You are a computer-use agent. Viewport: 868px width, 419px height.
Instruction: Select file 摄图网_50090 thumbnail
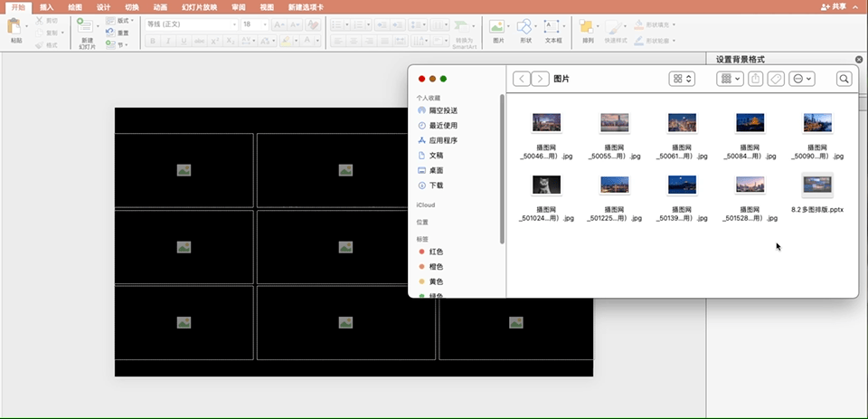point(817,122)
